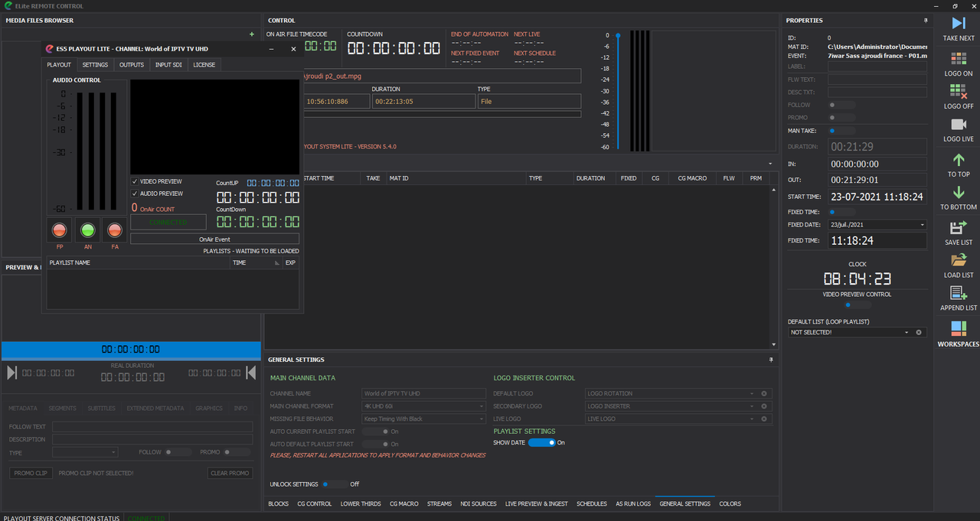Toggle Fixed Time switch in Properties

[842, 212]
